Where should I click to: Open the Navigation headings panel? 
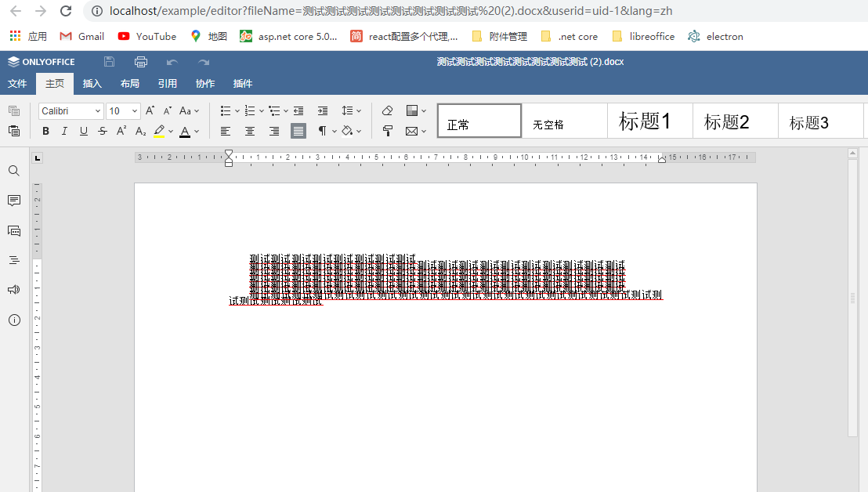point(14,260)
